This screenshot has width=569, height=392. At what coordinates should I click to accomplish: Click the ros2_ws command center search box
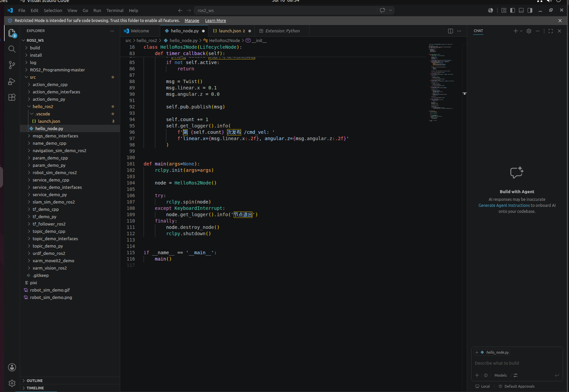[286, 10]
